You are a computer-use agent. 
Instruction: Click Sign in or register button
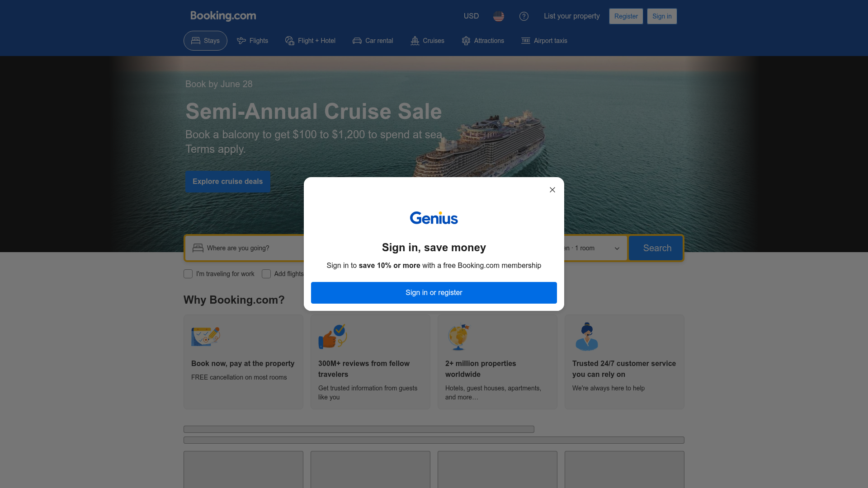coord(434,293)
